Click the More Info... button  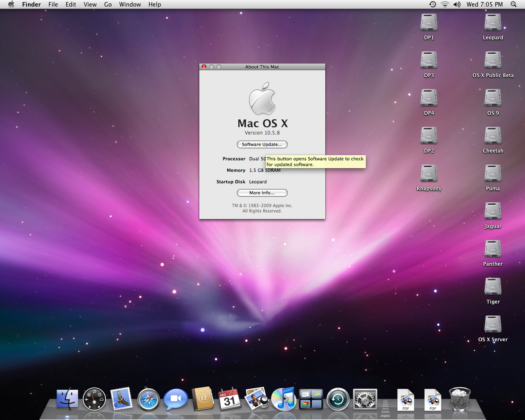[262, 193]
